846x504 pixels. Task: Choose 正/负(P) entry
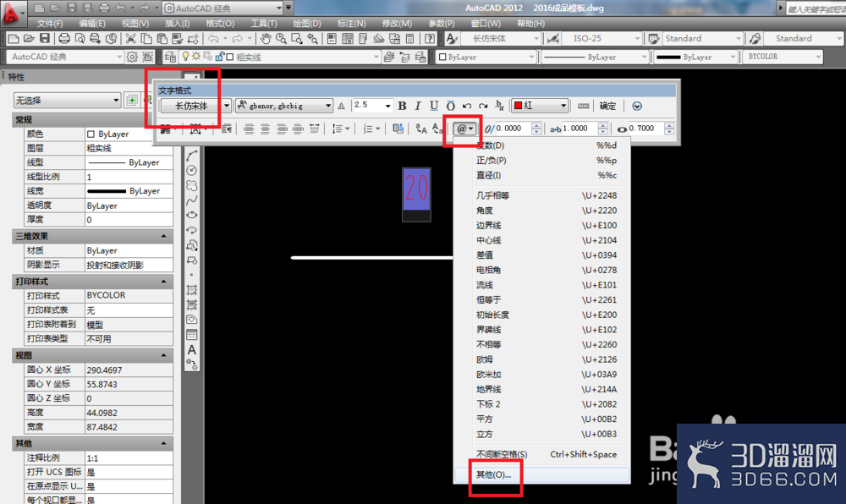click(x=542, y=160)
